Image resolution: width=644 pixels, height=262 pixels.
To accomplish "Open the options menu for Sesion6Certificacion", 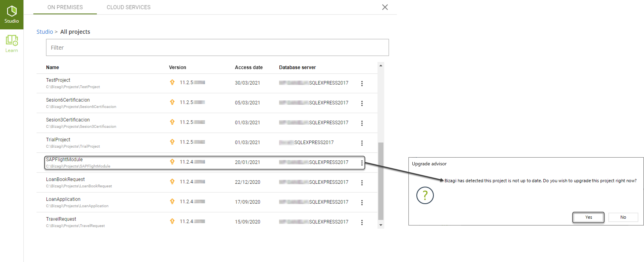I will [362, 103].
